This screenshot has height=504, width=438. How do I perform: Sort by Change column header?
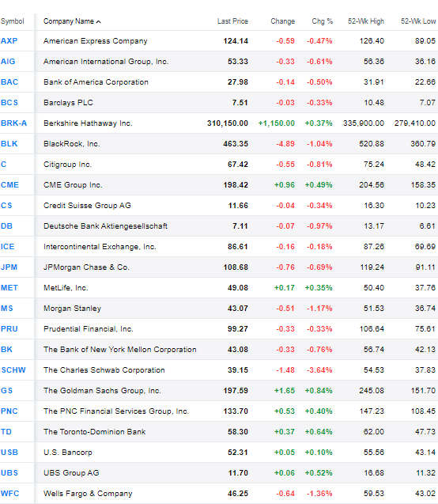click(282, 21)
